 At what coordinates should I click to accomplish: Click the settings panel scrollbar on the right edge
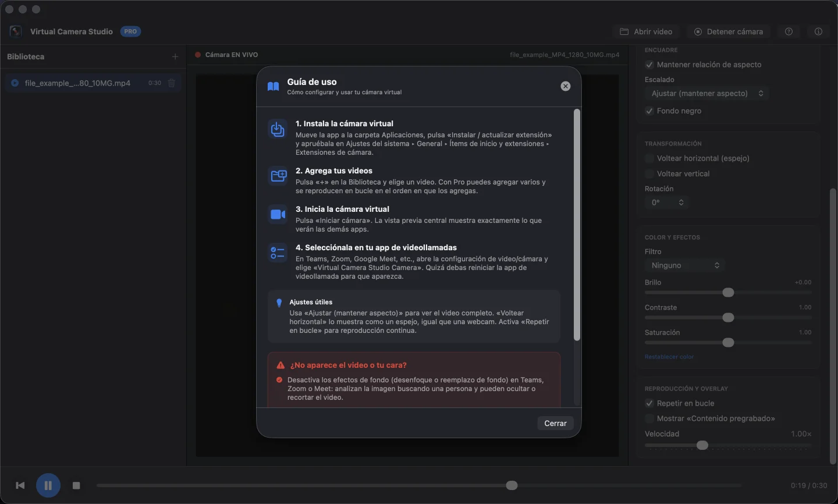point(833,326)
